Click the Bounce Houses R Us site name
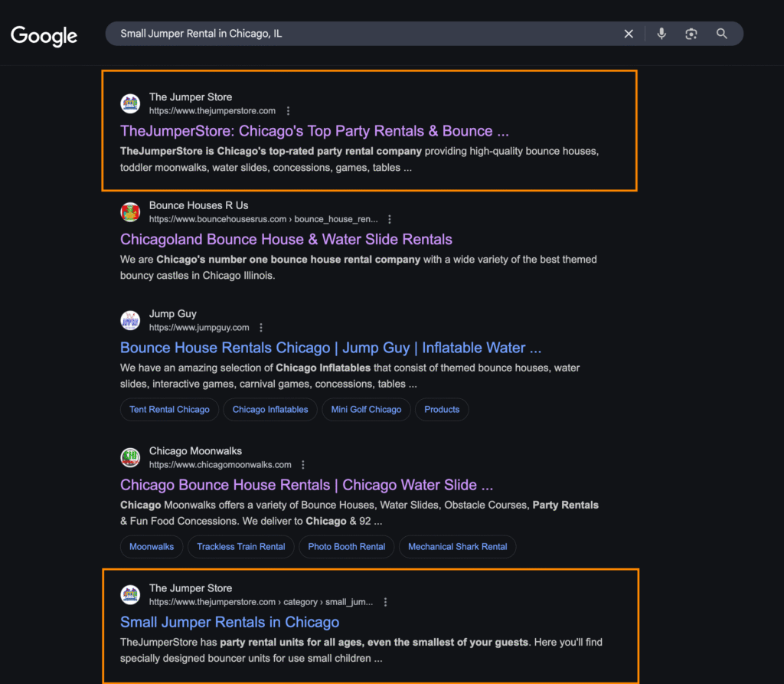 click(198, 205)
